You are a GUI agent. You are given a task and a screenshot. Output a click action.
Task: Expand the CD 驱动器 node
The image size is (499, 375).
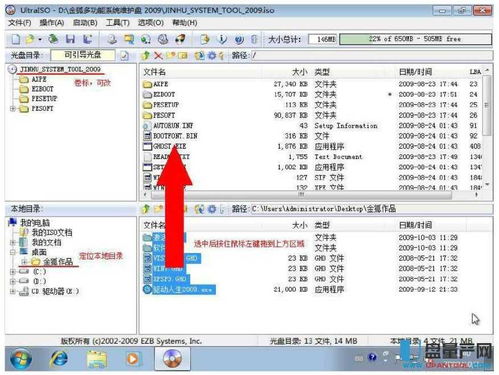[x=13, y=291]
